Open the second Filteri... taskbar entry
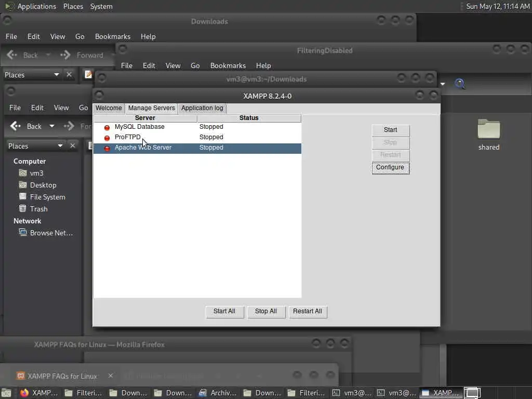 (x=307, y=393)
